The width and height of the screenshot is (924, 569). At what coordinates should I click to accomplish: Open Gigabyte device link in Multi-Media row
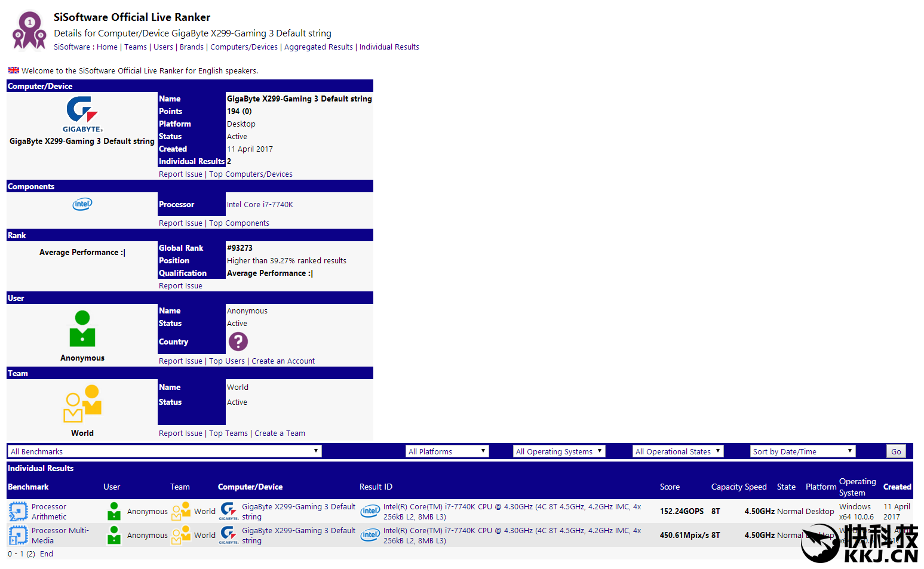pos(299,536)
